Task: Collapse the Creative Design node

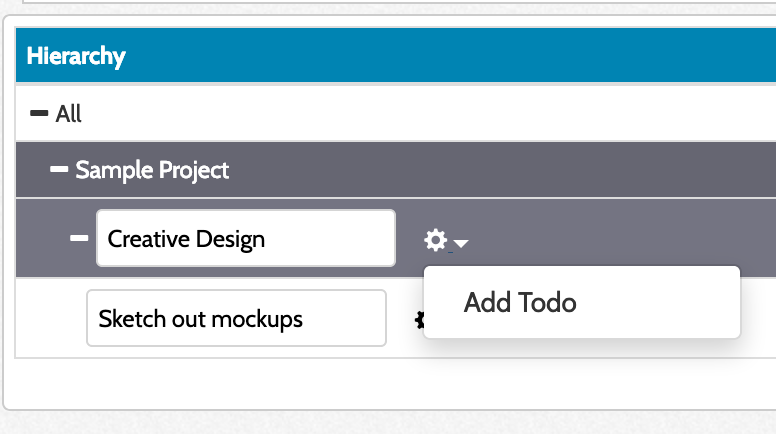Action: click(79, 239)
